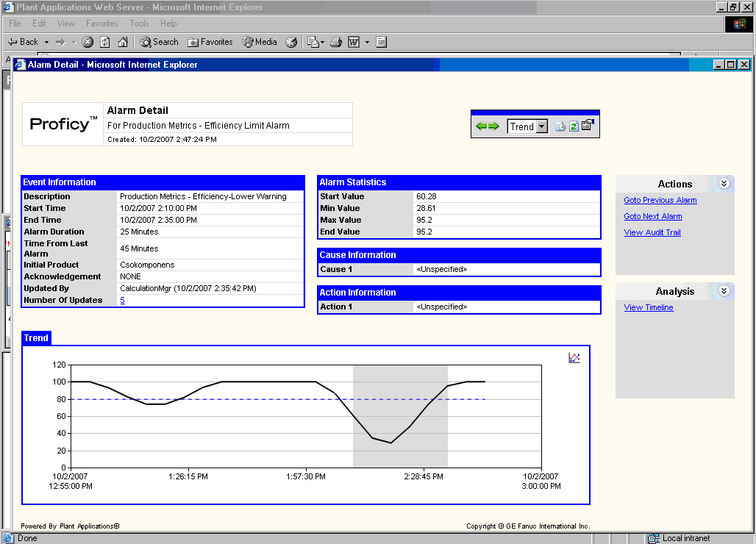This screenshot has width=756, height=544.
Task: Click the Cause 1 <Unspecified> value
Action: tap(441, 269)
